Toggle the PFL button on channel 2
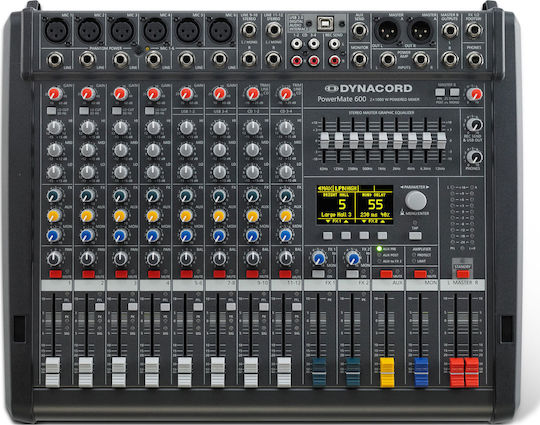540x425 pixels. click(x=100, y=307)
